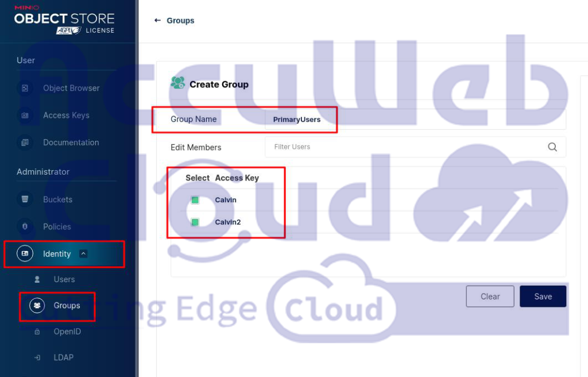This screenshot has width=588, height=377.
Task: Clear the Create Group form
Action: tap(490, 296)
